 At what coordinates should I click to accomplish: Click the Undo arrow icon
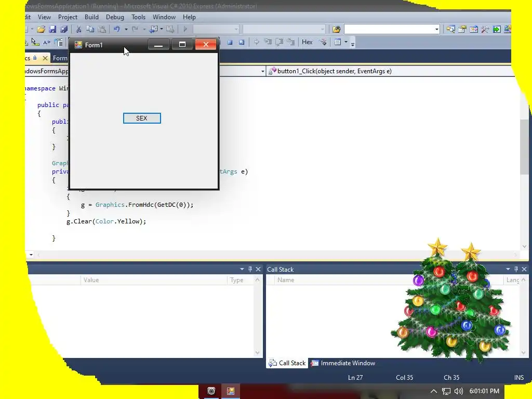click(x=117, y=29)
